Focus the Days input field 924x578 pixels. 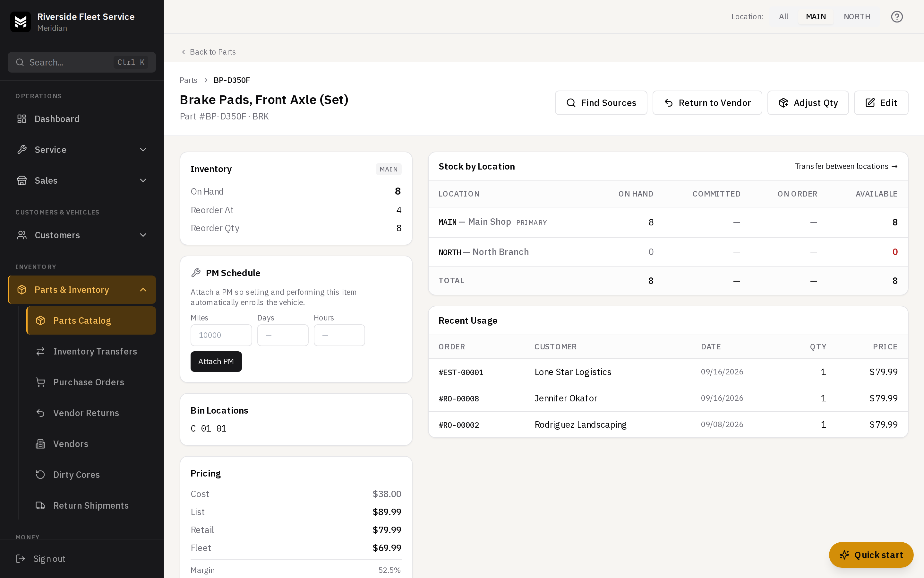[283, 335]
